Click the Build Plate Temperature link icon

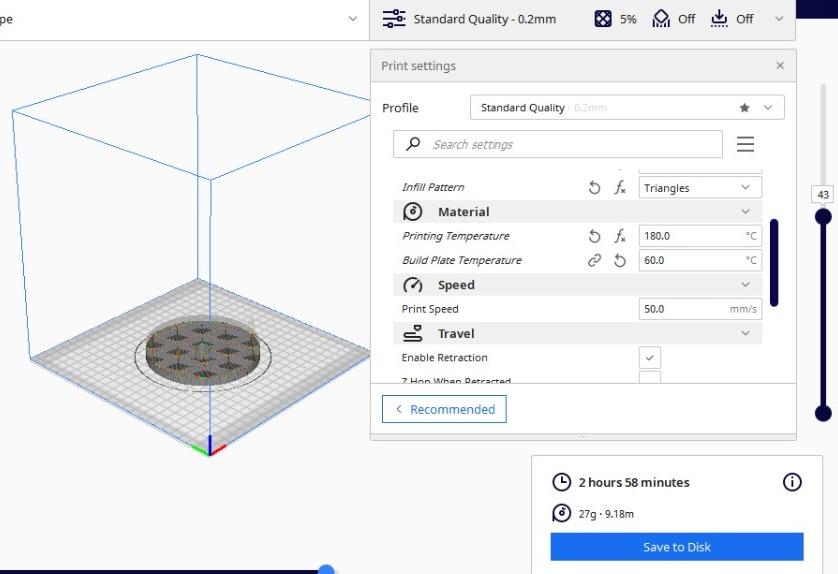click(594, 260)
